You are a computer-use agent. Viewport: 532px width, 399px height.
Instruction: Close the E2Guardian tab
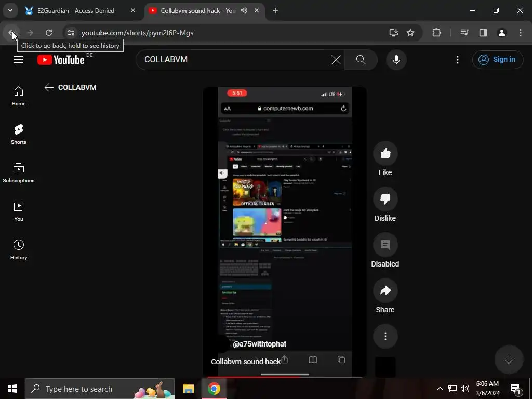(x=133, y=10)
